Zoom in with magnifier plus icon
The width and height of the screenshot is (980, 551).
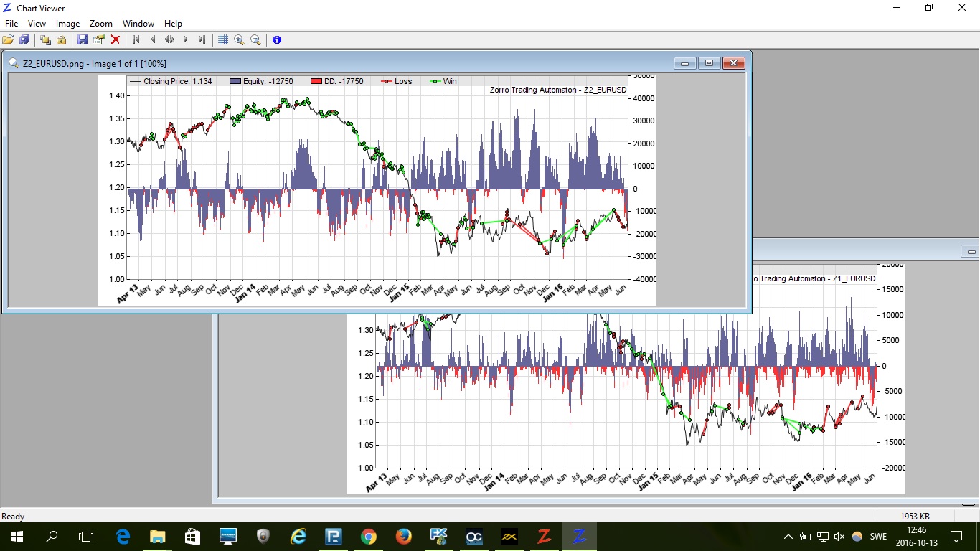[239, 39]
